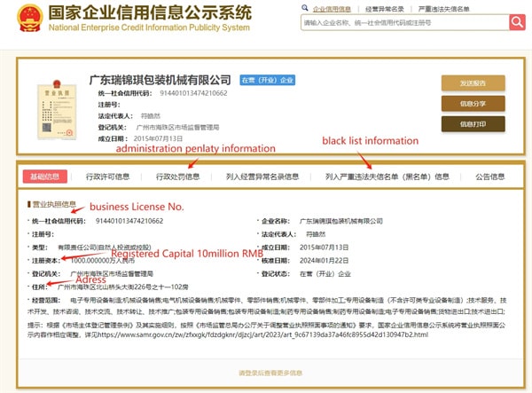This screenshot has height=393, width=532.
Task: Click the registered capital value 1000.000000万人民币
Action: pos(103,261)
